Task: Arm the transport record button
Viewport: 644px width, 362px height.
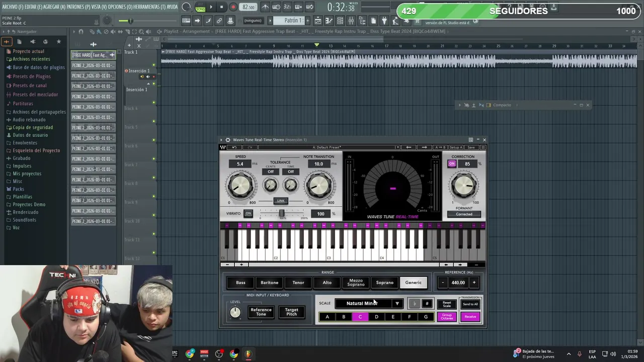Action: 233,7
